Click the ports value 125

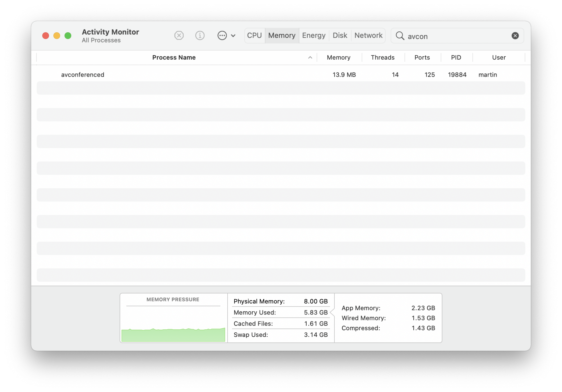430,75
